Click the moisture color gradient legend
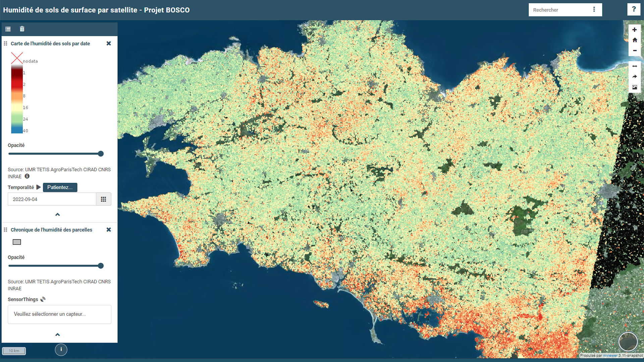The width and height of the screenshot is (644, 362). (17, 99)
